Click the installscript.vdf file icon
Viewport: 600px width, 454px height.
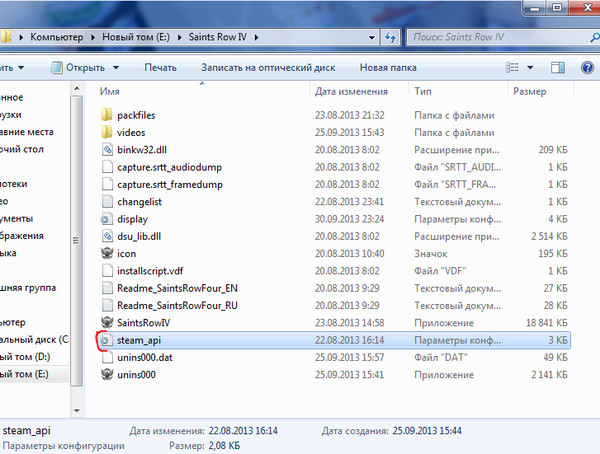click(107, 271)
